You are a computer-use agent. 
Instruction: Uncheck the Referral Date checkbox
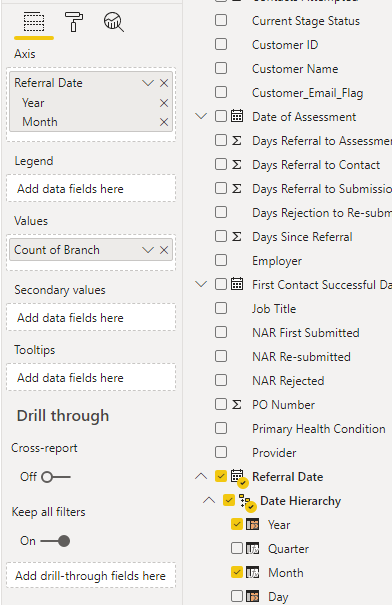[x=221, y=476]
